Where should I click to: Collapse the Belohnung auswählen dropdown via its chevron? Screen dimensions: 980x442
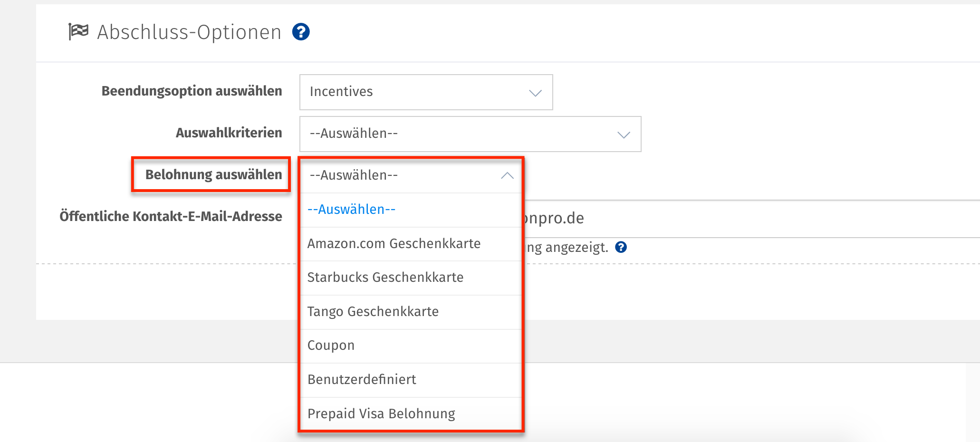(x=507, y=175)
